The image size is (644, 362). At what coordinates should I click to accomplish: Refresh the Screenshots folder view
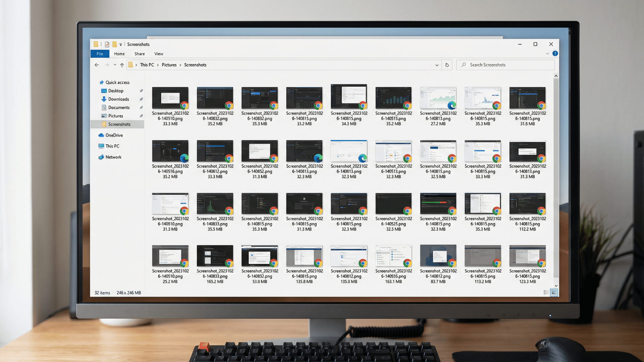[x=447, y=65]
